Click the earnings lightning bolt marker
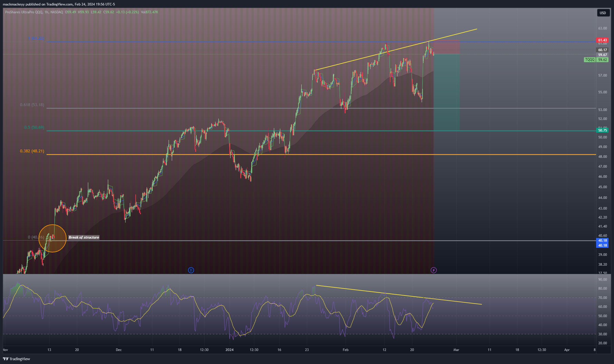 434,270
